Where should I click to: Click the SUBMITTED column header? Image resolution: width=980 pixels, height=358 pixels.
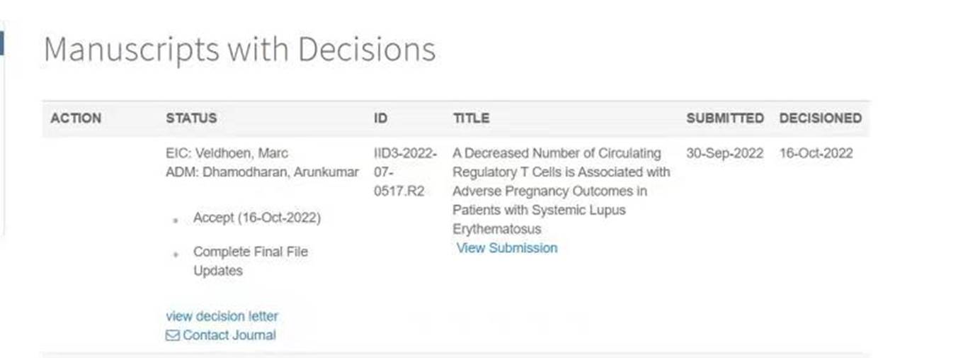[x=725, y=118]
